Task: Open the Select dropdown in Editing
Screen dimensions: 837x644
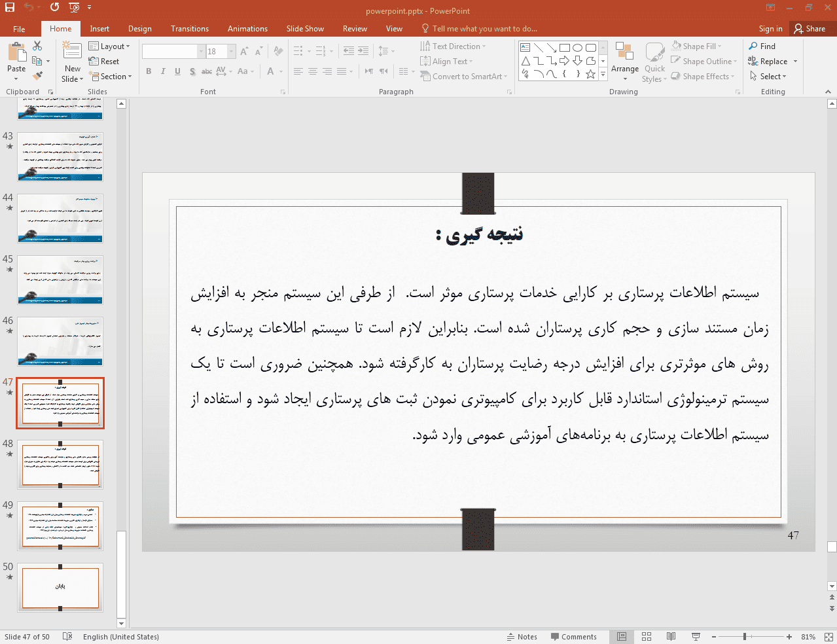Action: (x=768, y=77)
